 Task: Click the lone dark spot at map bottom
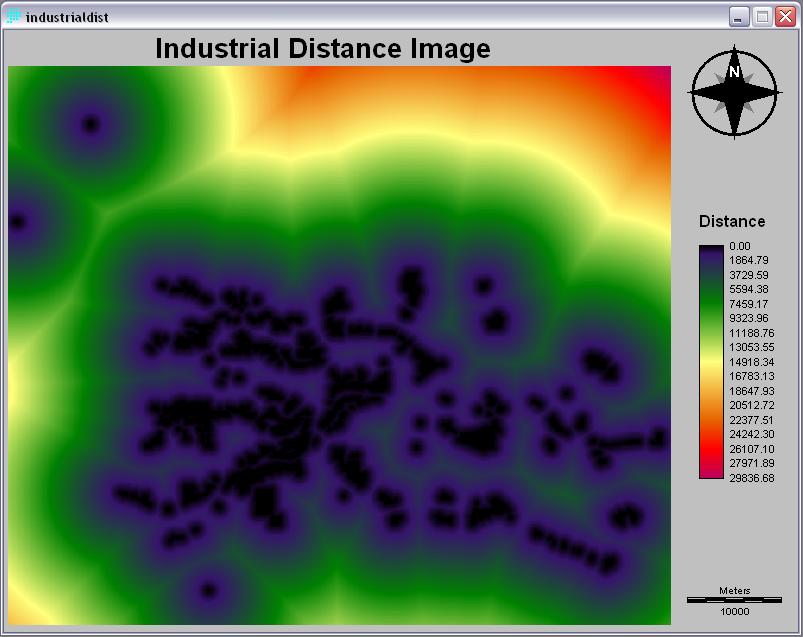tap(208, 590)
